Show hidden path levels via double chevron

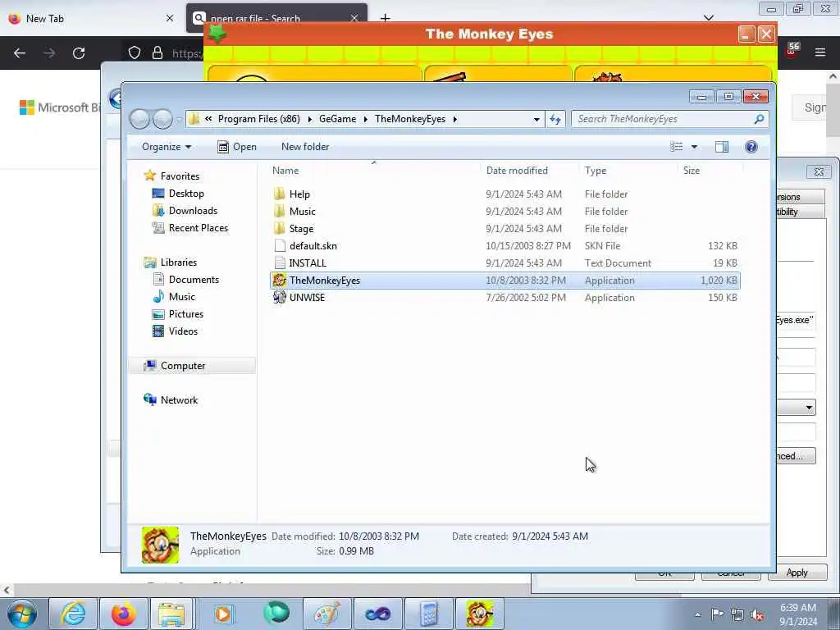pos(208,119)
